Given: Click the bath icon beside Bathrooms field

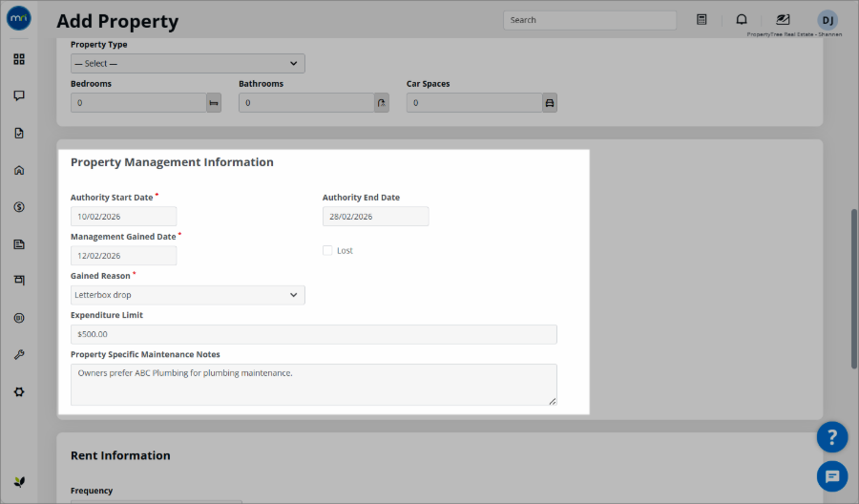Looking at the screenshot, I should (x=382, y=103).
